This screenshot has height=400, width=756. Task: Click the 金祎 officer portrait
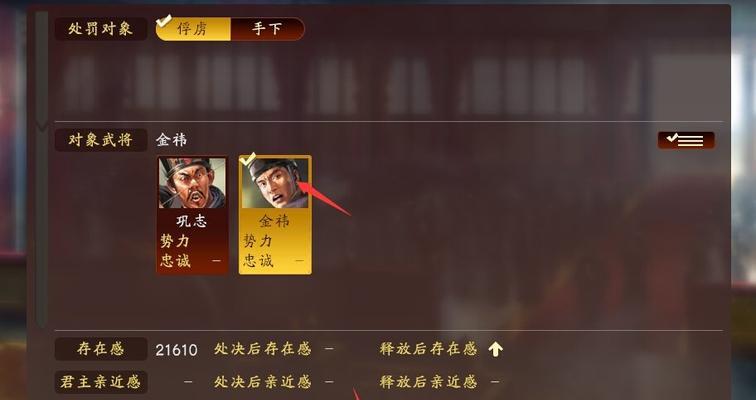click(275, 183)
